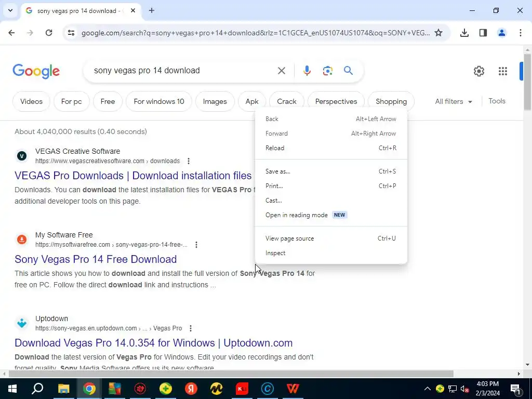Open Chrome profile avatar
The height and width of the screenshot is (399, 532).
(502, 33)
